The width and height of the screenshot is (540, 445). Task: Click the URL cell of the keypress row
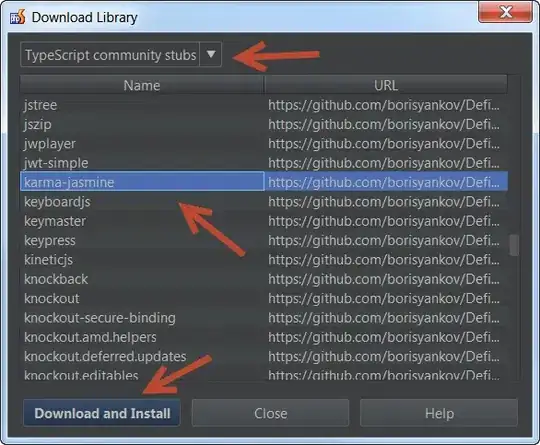click(386, 240)
